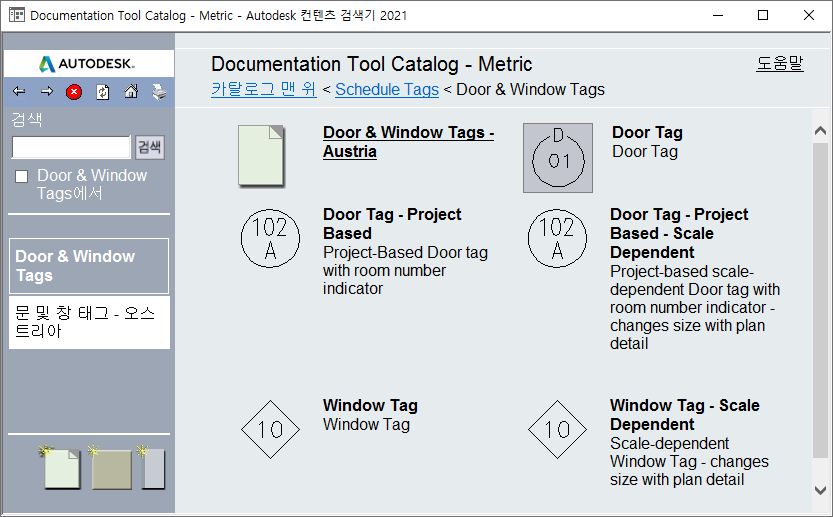The width and height of the screenshot is (833, 517).
Task: Stop loading with the red X icon
Action: (x=74, y=92)
